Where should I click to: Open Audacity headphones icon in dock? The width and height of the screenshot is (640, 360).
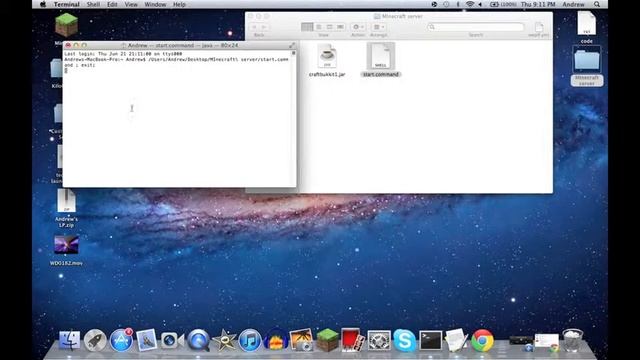276,340
